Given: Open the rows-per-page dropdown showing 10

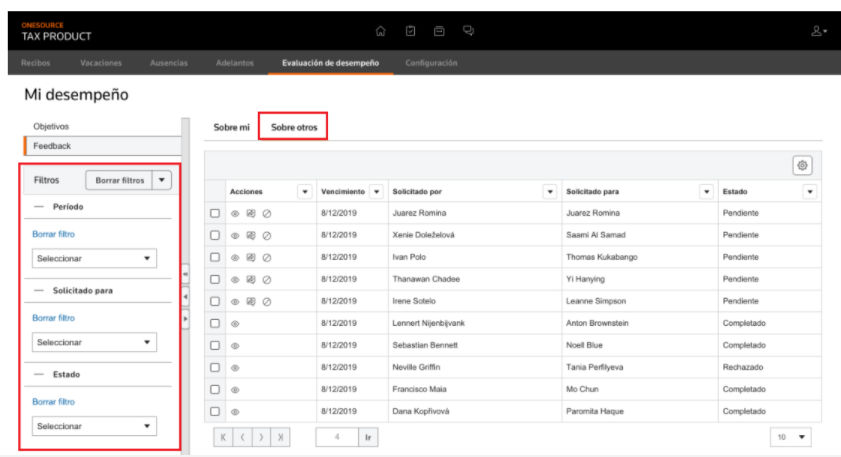Looking at the screenshot, I should tap(791, 437).
